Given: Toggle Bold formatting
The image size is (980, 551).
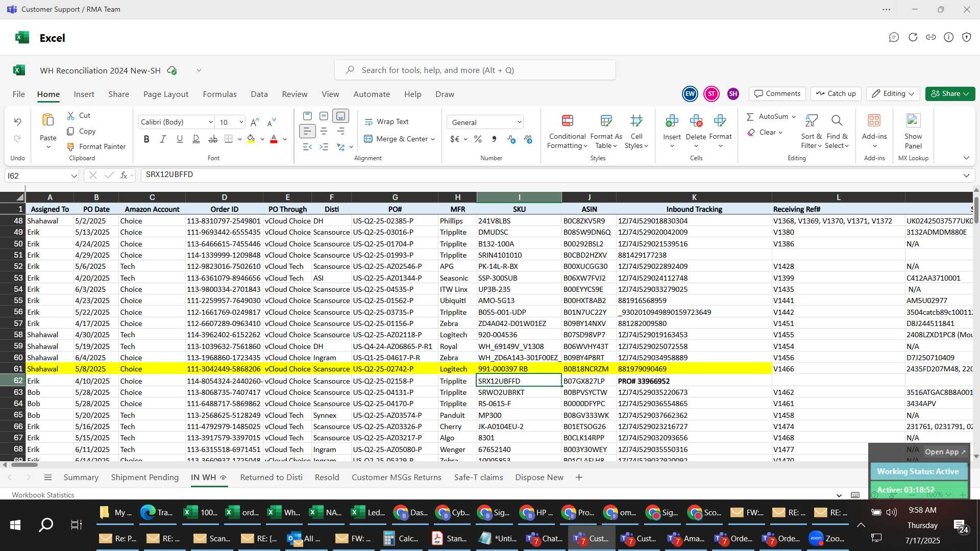Looking at the screenshot, I should pos(146,139).
